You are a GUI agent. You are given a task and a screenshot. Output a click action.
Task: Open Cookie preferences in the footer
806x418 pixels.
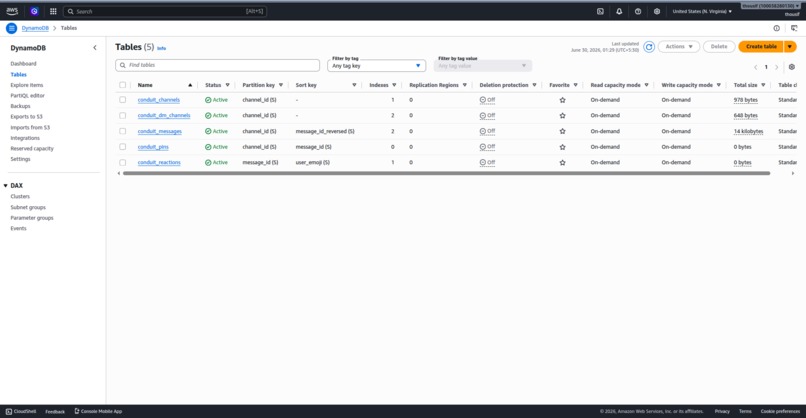[x=780, y=411]
